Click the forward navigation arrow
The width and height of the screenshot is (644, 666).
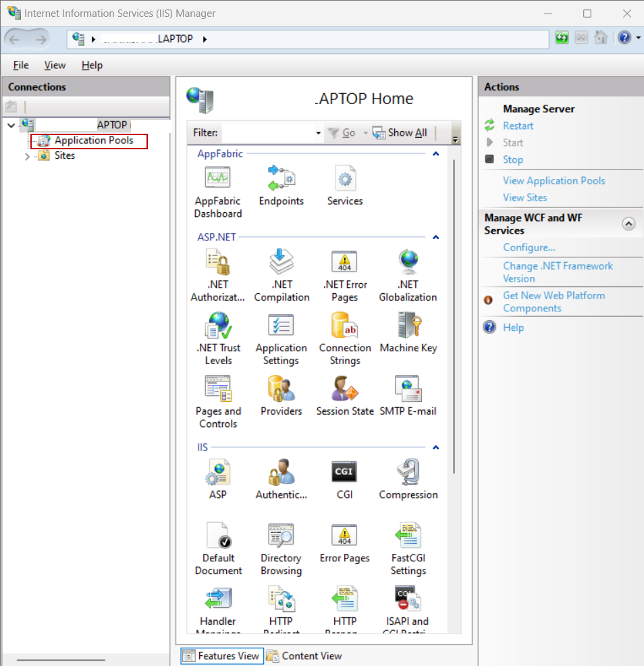tap(41, 39)
